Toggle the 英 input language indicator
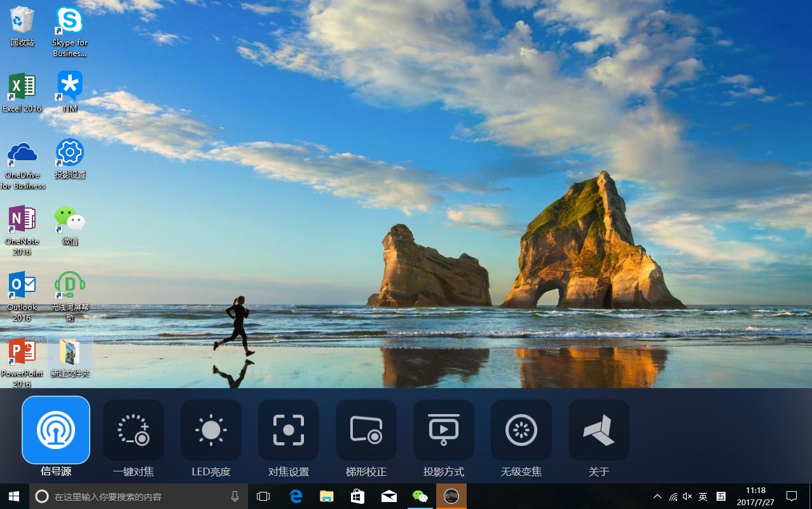Image resolution: width=812 pixels, height=509 pixels. pos(703,496)
